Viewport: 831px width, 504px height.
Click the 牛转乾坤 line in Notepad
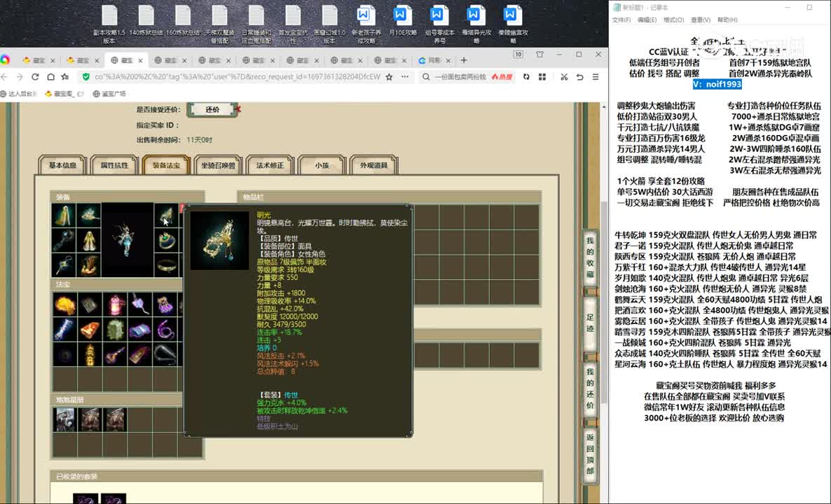coord(715,234)
